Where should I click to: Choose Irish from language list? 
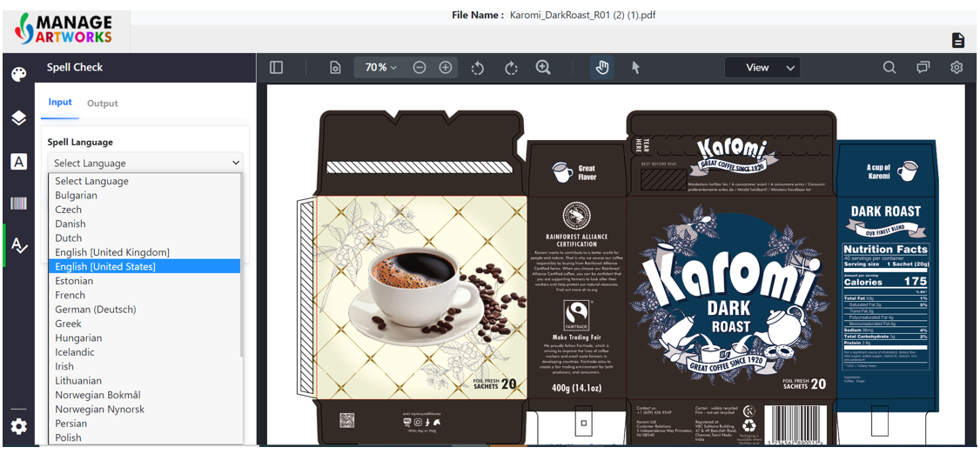click(144, 366)
